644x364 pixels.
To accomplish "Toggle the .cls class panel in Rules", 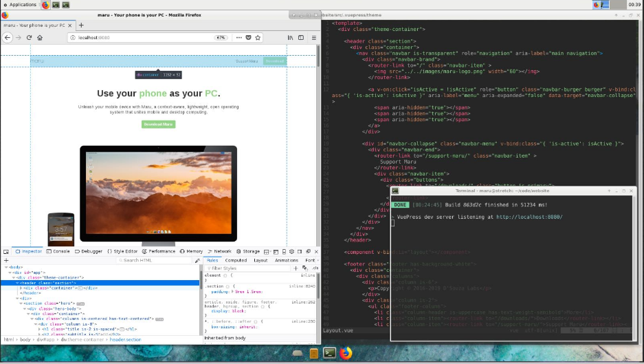I will [x=315, y=268].
